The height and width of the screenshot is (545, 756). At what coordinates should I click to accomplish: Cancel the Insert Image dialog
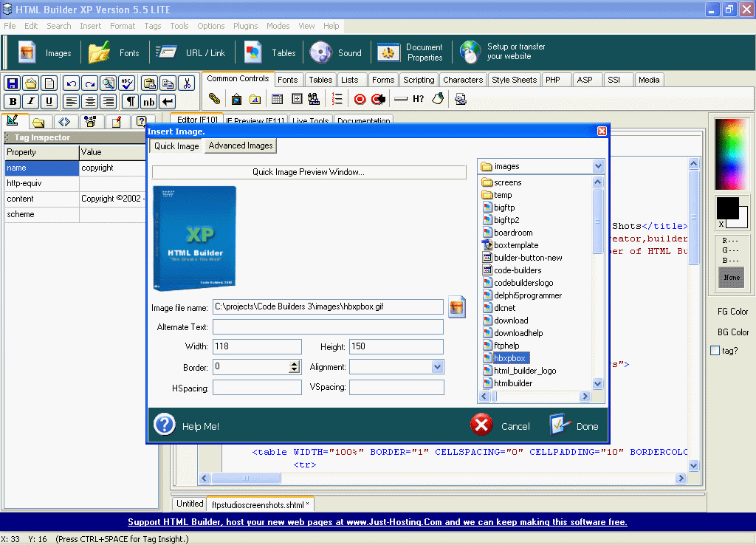point(500,425)
